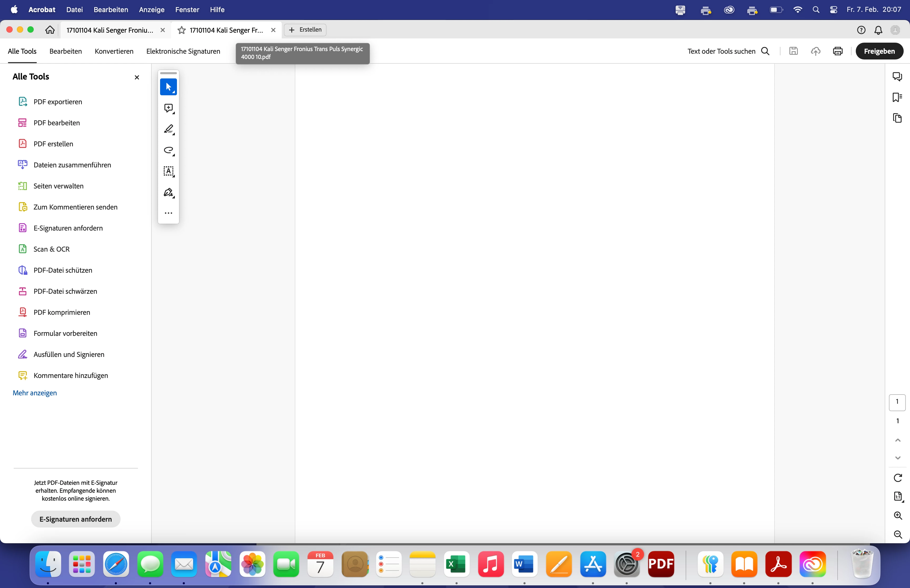Click the signature fountain pen tool
Viewport: 910px width, 588px height.
tap(169, 192)
